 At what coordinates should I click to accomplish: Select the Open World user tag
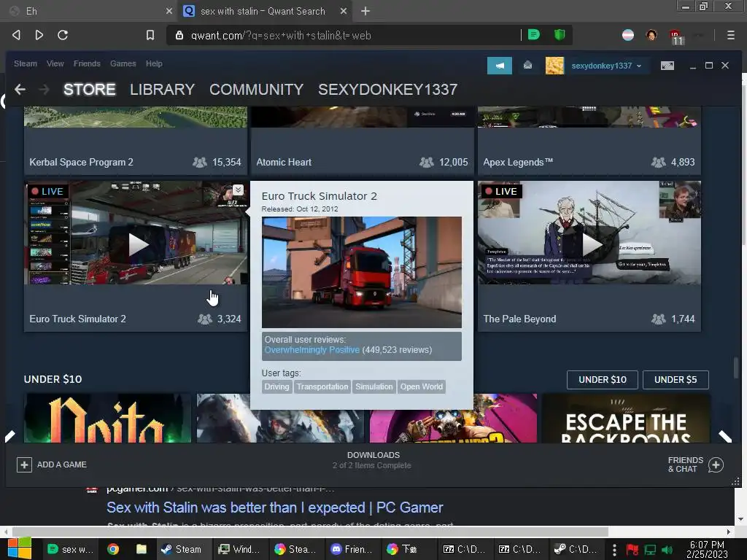pos(422,386)
